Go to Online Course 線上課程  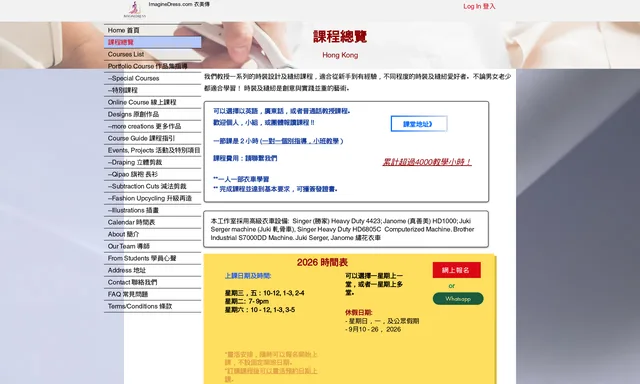coord(152,102)
